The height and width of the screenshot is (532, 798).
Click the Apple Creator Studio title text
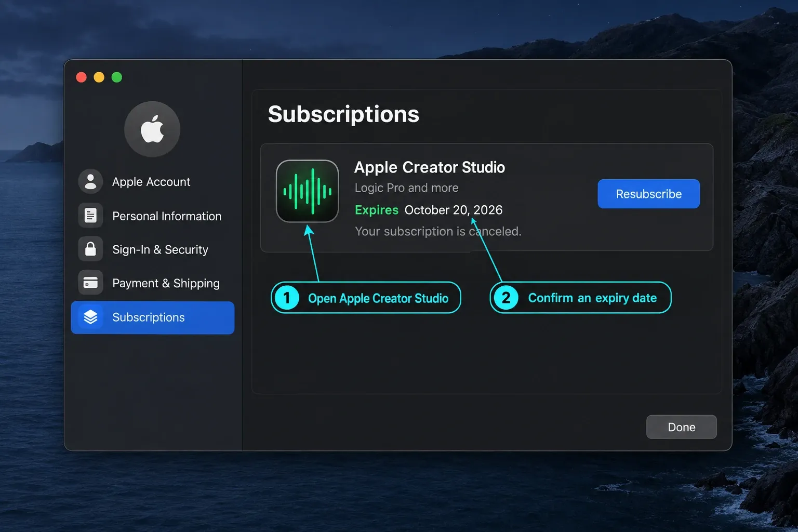point(430,167)
